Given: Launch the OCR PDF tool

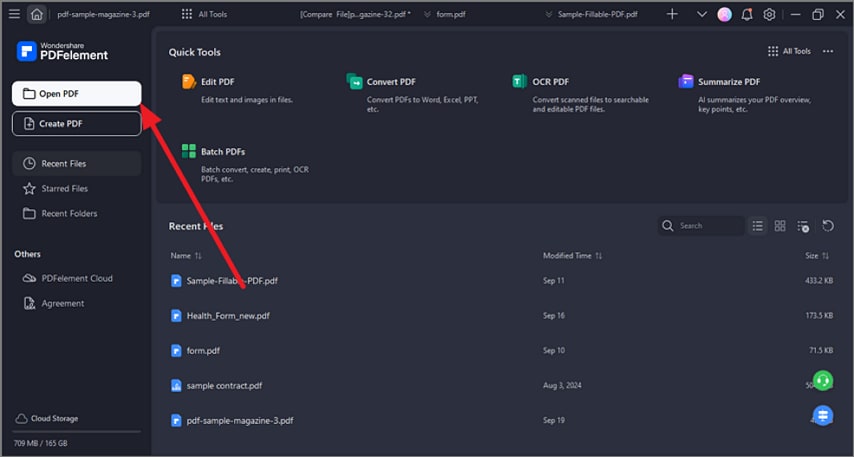Looking at the screenshot, I should coord(519,82).
